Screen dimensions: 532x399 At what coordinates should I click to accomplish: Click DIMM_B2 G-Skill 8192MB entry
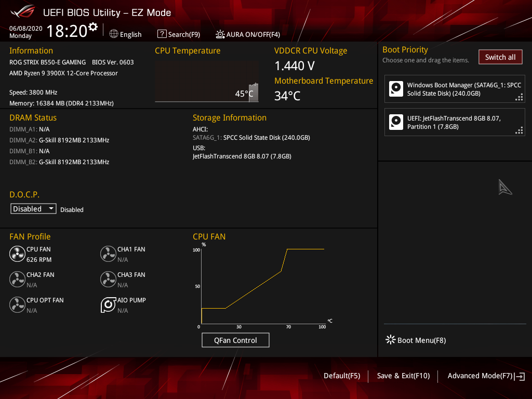pos(59,162)
